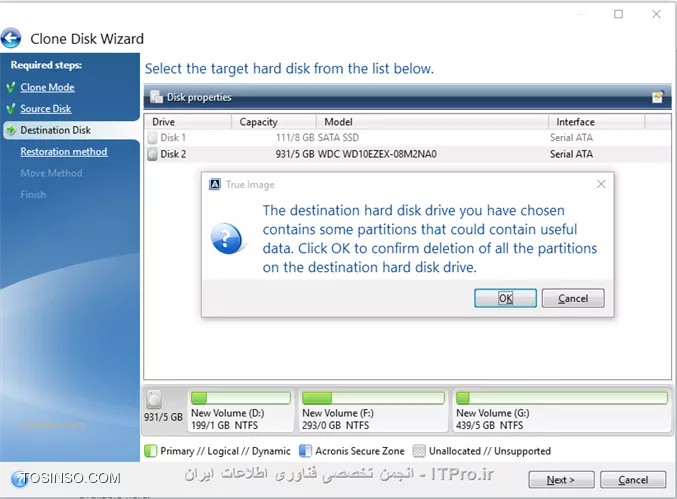Click the 931/5 GB disk icon
The width and height of the screenshot is (677, 499).
click(154, 399)
